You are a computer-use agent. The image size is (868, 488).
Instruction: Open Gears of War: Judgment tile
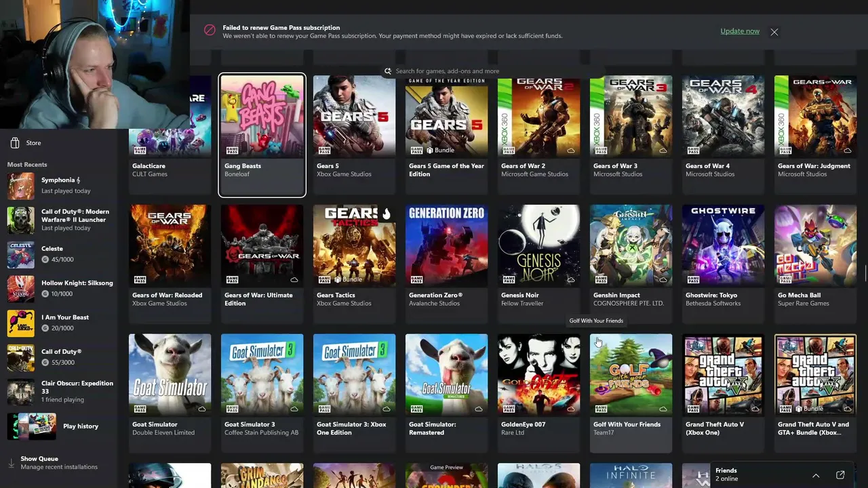click(815, 135)
